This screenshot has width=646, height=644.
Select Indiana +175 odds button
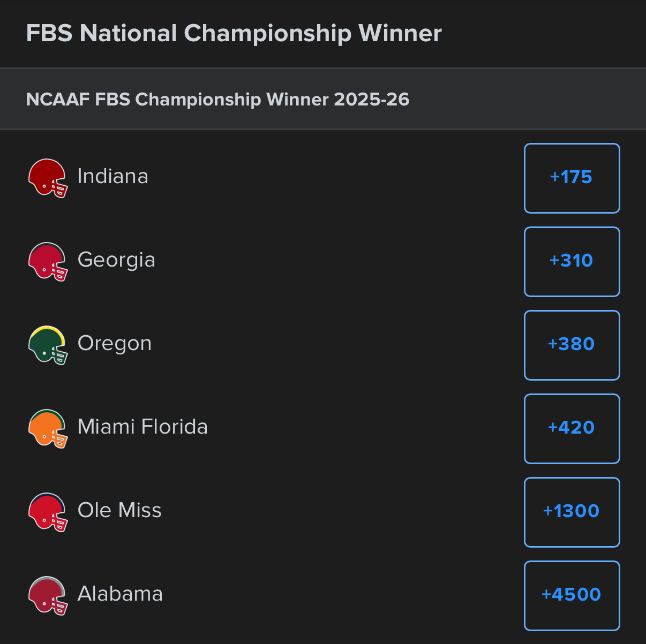tap(572, 178)
